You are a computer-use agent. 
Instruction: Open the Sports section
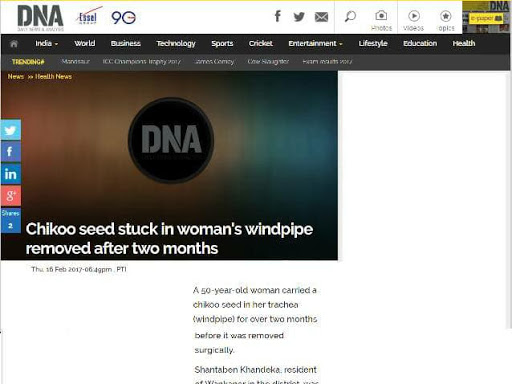click(222, 44)
